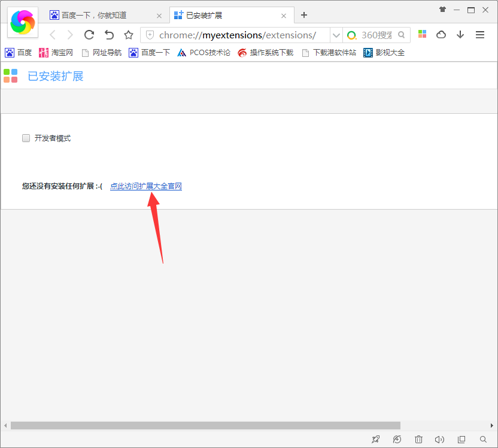
Task: Enable 开发者模式 checkbox
Action: click(x=26, y=138)
